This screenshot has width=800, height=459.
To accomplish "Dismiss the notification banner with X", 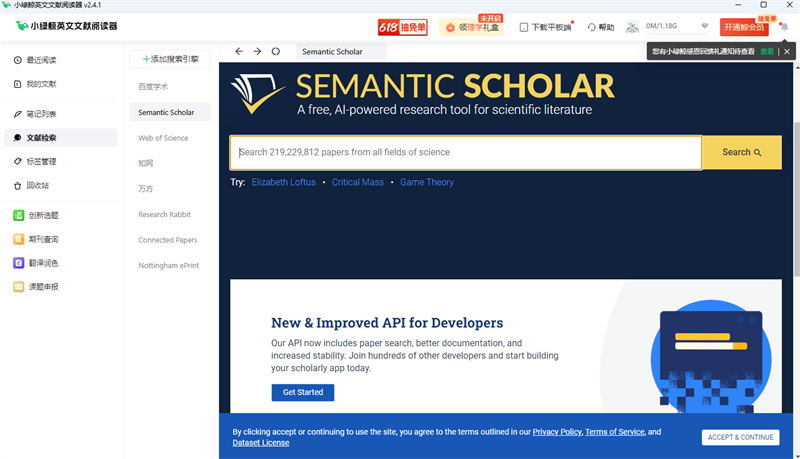I will point(787,52).
